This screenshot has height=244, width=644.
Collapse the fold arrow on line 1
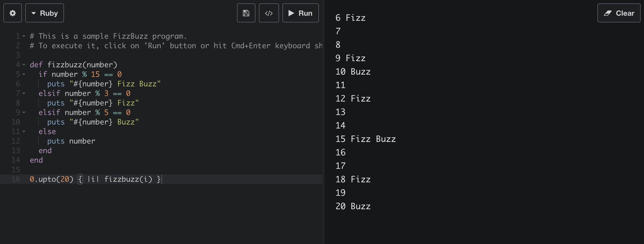click(x=24, y=36)
